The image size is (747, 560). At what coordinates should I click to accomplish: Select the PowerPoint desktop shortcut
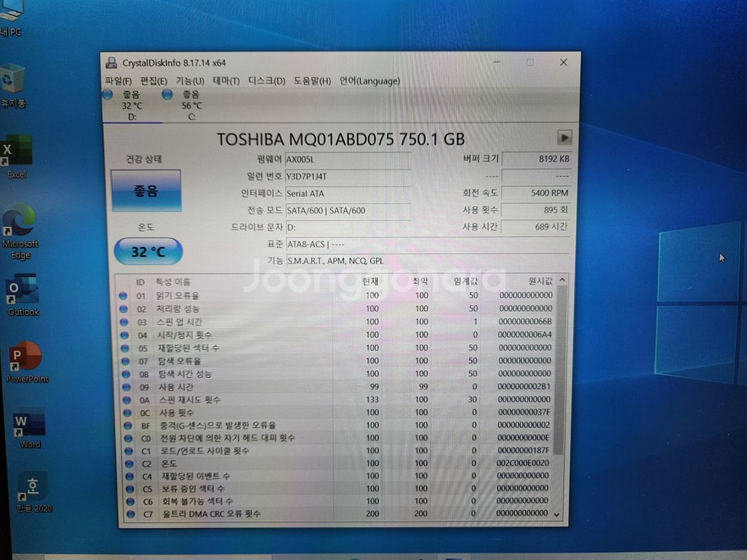tap(27, 362)
